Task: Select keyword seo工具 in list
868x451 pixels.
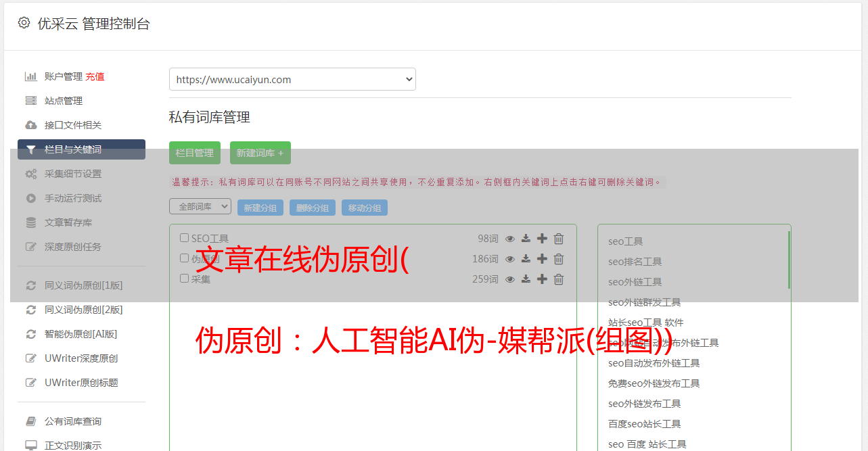Action: pyautogui.click(x=626, y=241)
